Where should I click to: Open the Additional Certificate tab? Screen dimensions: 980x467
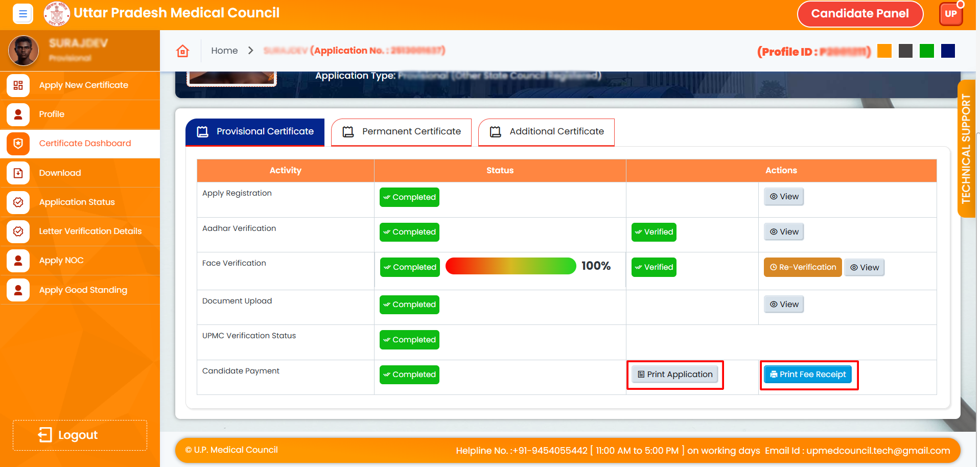(x=546, y=132)
